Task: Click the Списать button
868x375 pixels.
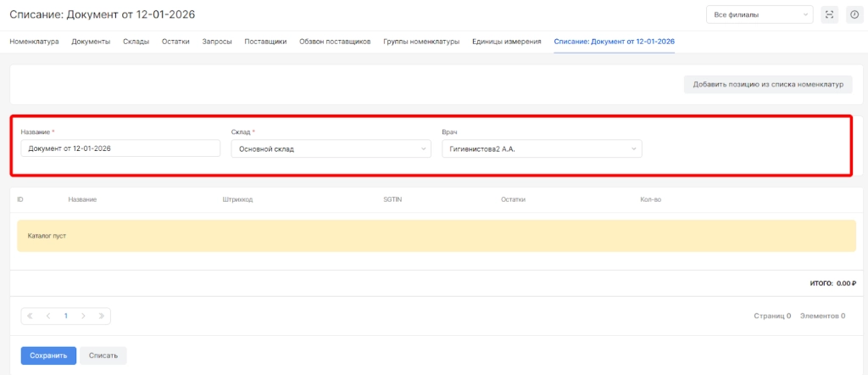Action: tap(103, 355)
